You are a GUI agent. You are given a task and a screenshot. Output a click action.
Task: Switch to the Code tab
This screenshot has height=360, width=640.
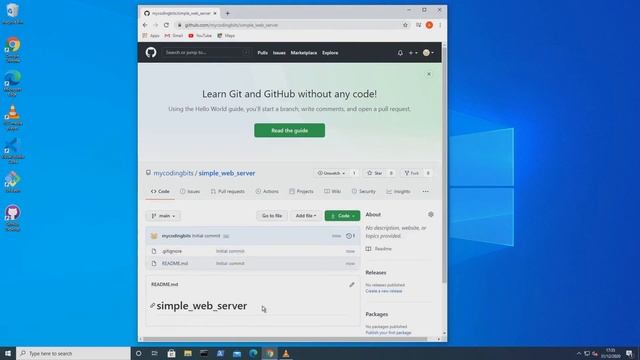(160, 191)
